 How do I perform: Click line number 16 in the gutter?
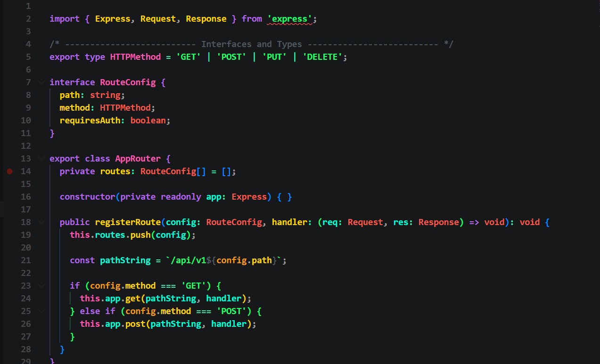tap(26, 197)
